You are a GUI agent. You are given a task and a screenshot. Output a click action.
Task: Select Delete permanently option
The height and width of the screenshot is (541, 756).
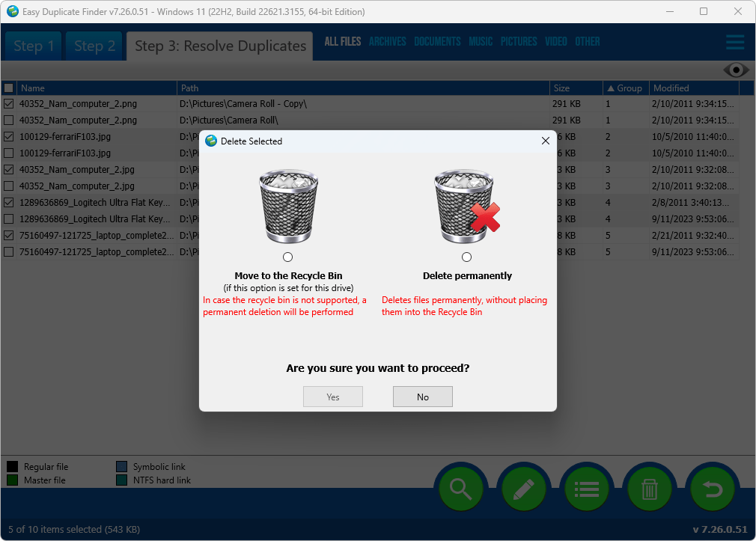(x=466, y=257)
